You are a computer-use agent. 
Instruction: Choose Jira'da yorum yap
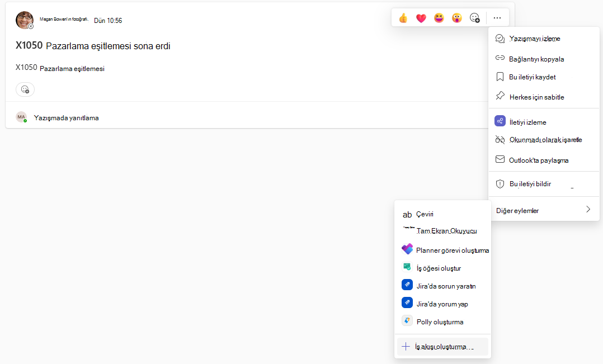click(x=442, y=304)
